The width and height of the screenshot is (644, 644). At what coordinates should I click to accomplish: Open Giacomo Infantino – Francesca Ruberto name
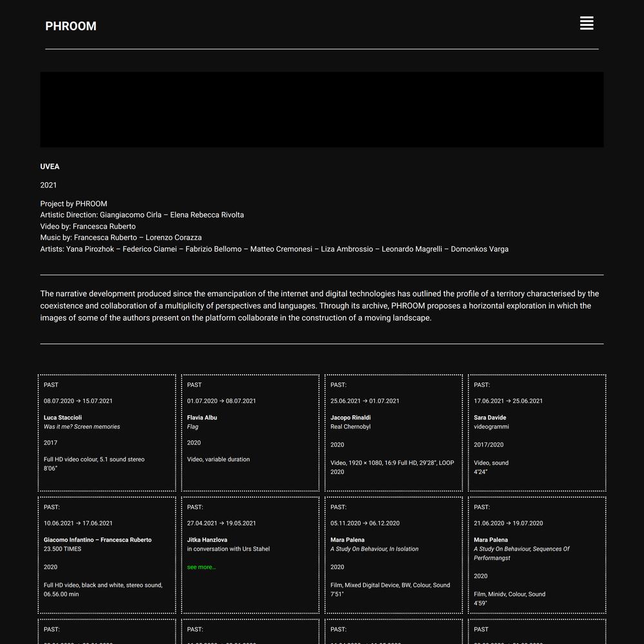[97, 540]
